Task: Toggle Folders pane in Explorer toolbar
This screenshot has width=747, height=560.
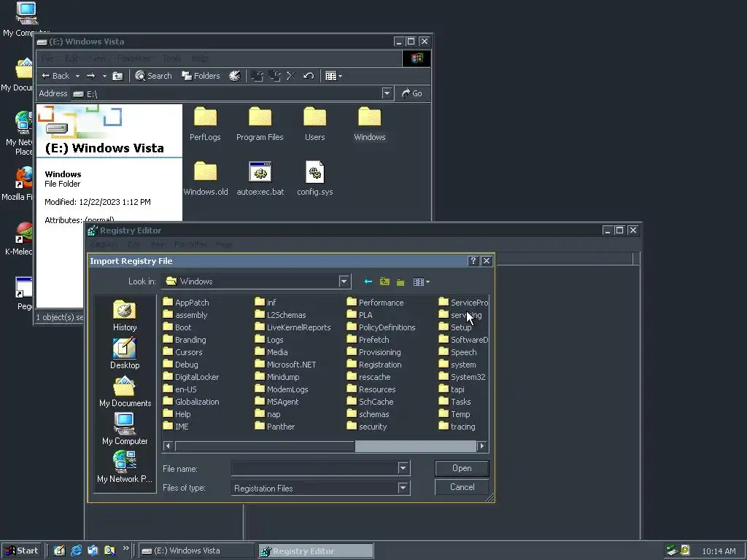Action: click(201, 76)
